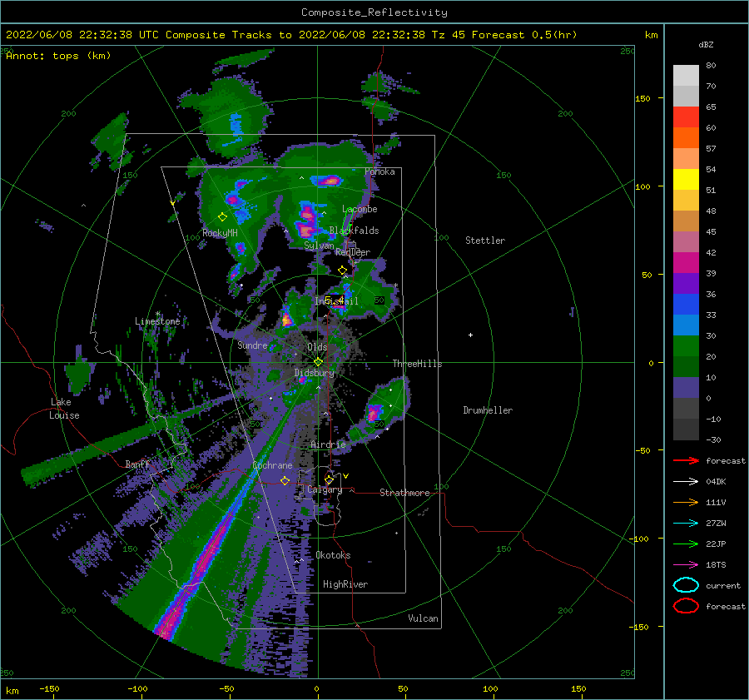Click the Ponoka city label
Screen dimensions: 749x700
(x=379, y=171)
